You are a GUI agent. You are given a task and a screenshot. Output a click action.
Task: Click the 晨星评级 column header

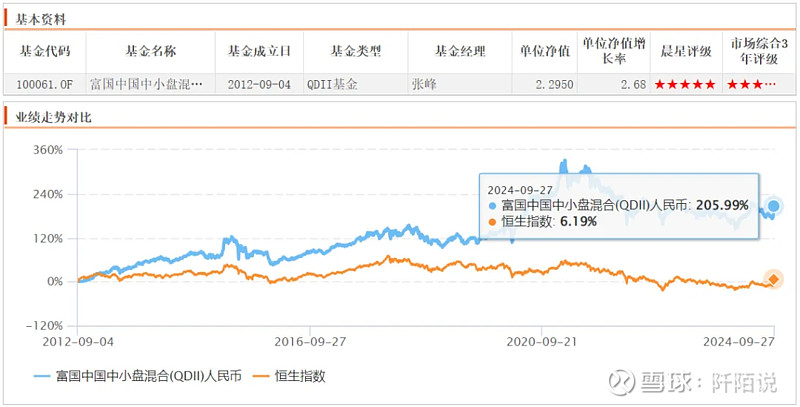(686, 52)
